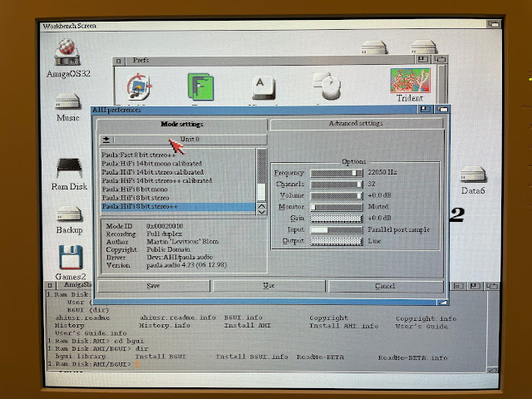
Task: Click the Workbench Screen depth gadget
Action: pyautogui.click(x=494, y=24)
